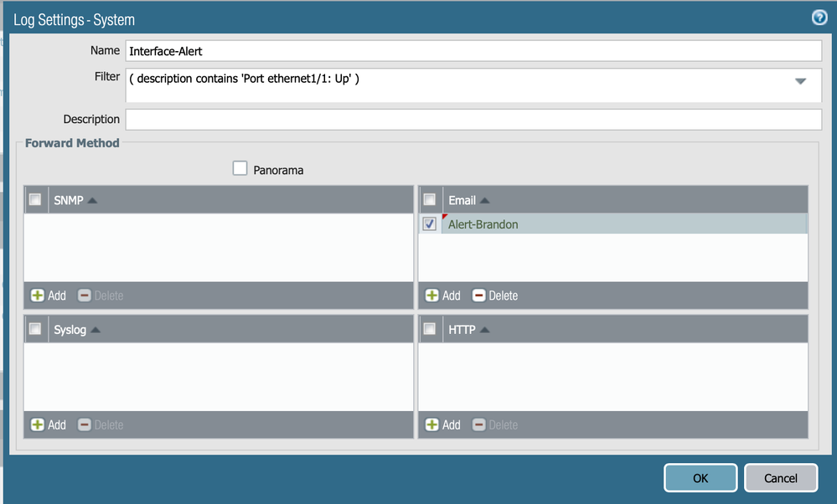
Task: Sort the SNMP column with arrow
Action: (92, 200)
